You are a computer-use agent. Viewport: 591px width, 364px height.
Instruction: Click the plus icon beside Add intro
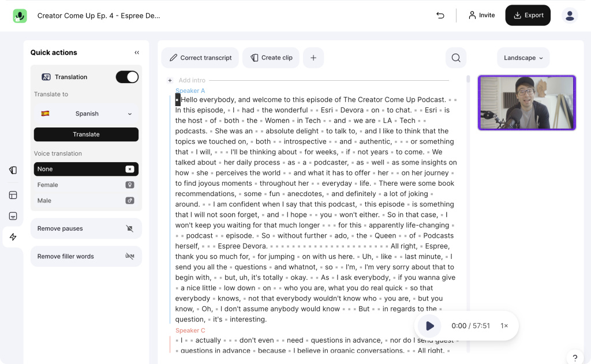click(x=170, y=80)
